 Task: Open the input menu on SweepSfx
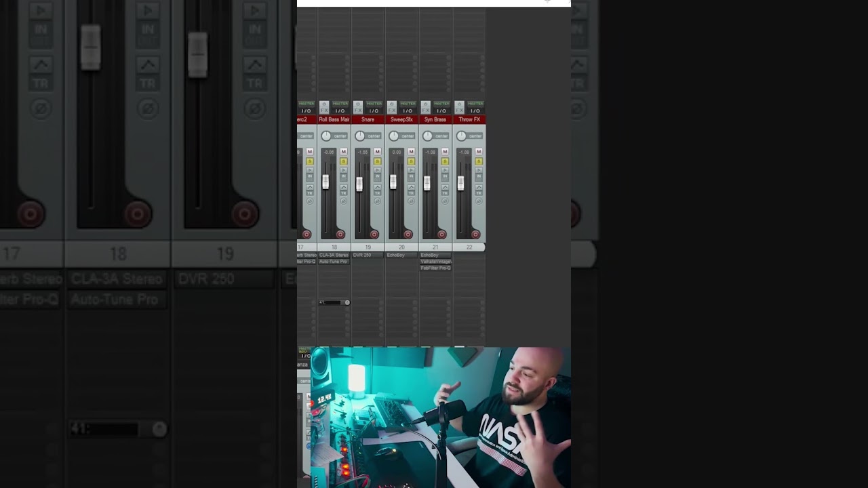pyautogui.click(x=412, y=176)
